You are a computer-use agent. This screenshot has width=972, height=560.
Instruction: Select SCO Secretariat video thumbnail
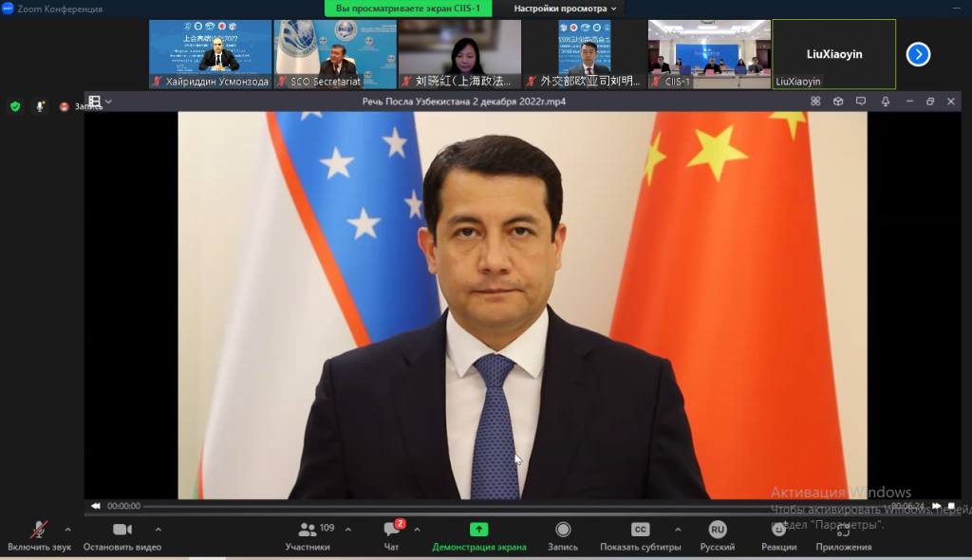pyautogui.click(x=335, y=54)
